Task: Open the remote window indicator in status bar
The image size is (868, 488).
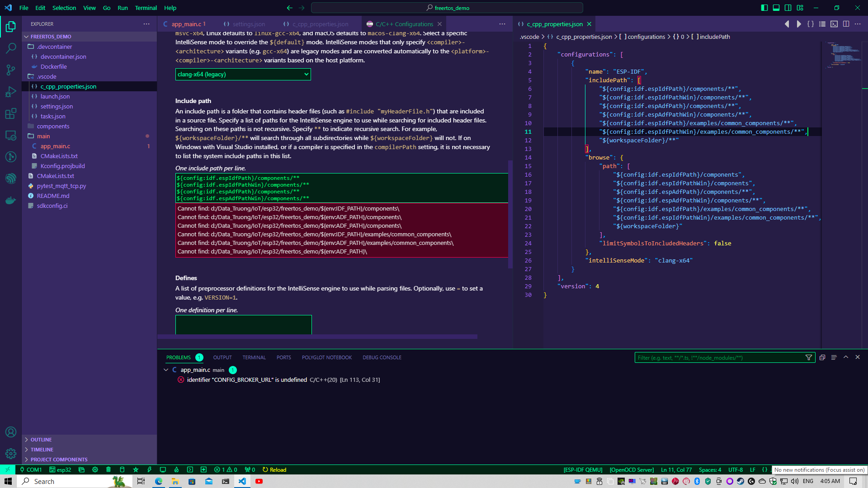Action: [7, 469]
